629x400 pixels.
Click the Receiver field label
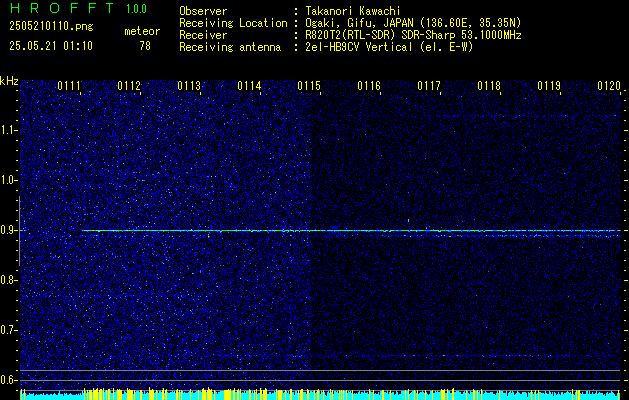tap(203, 35)
